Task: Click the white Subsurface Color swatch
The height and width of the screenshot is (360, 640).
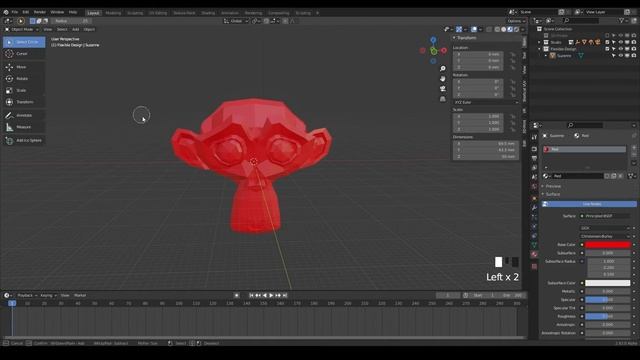Action: (608, 283)
